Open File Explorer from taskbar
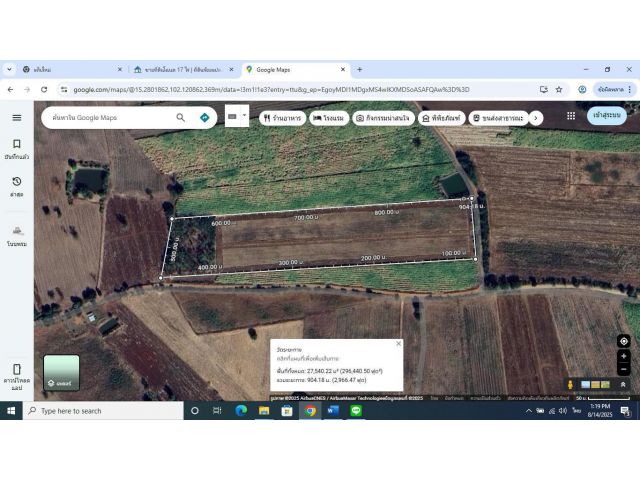Image resolution: width=640 pixels, height=480 pixels. click(x=264, y=411)
